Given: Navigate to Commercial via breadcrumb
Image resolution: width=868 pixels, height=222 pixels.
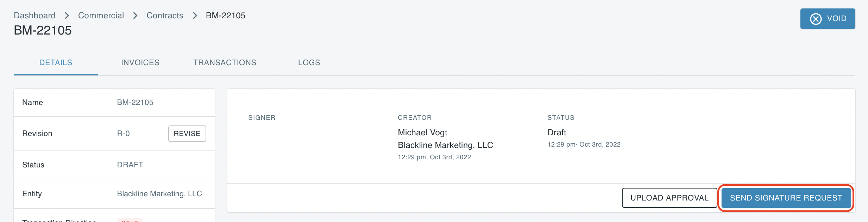Looking at the screenshot, I should [x=101, y=16].
